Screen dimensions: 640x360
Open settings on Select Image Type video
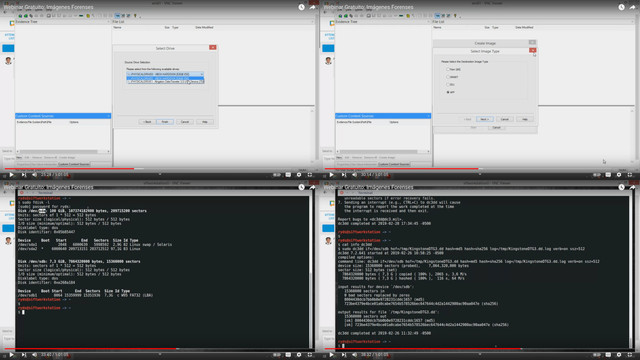[619, 175]
